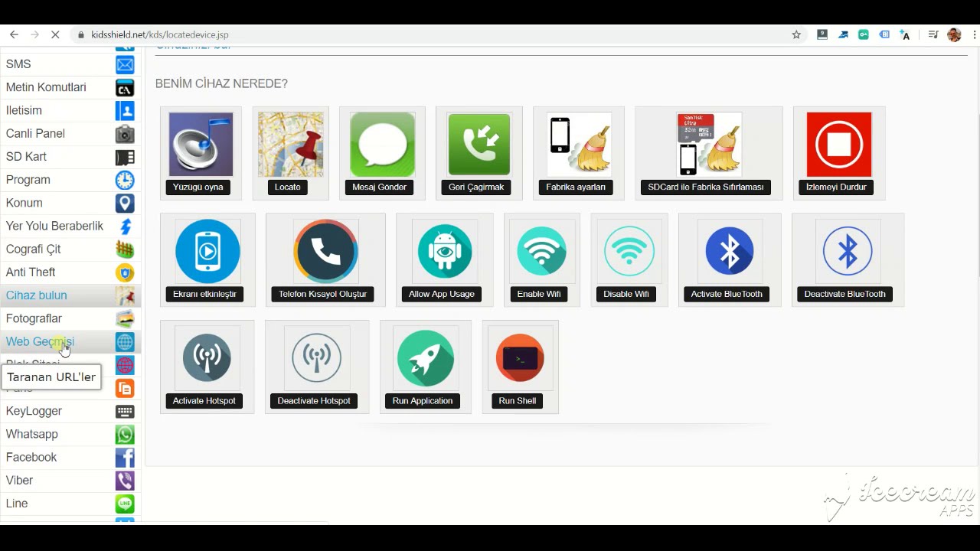The image size is (980, 551).
Task: Select the Ekranı etkinleştir screen icon
Action: (207, 251)
